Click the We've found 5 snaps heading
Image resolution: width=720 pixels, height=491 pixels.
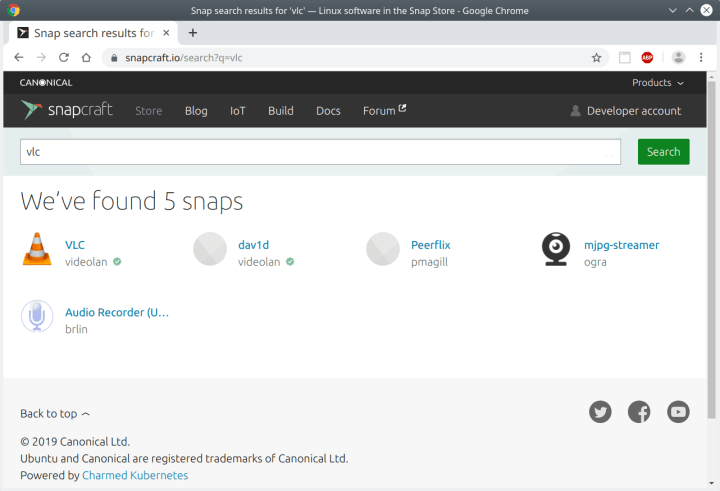pos(132,201)
